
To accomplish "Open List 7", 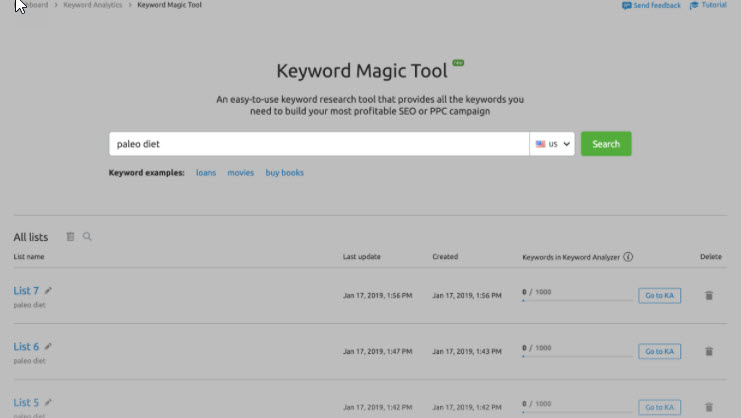I will [x=26, y=290].
